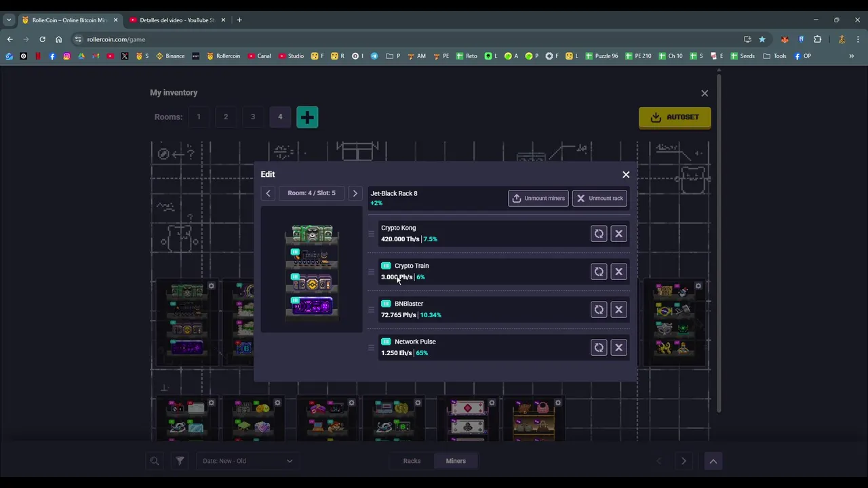Click Unmount miners button
868x488 pixels.
[538, 198]
